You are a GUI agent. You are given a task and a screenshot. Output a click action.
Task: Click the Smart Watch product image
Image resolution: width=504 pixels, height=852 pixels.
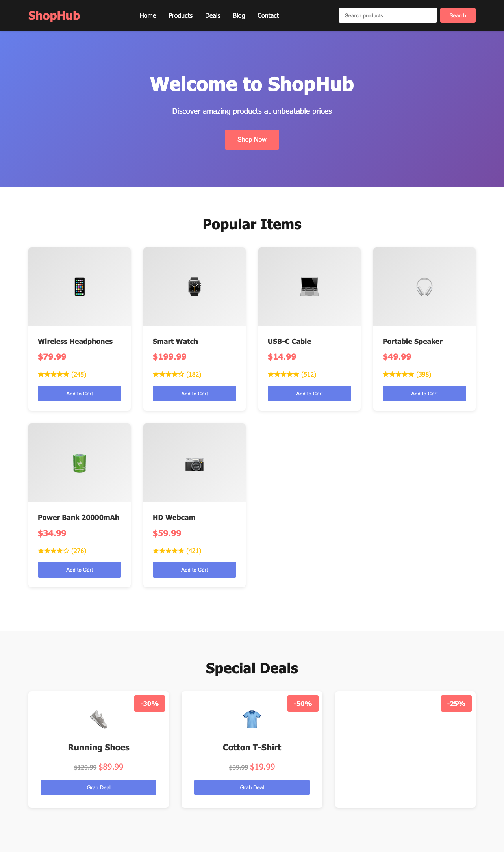tap(194, 286)
